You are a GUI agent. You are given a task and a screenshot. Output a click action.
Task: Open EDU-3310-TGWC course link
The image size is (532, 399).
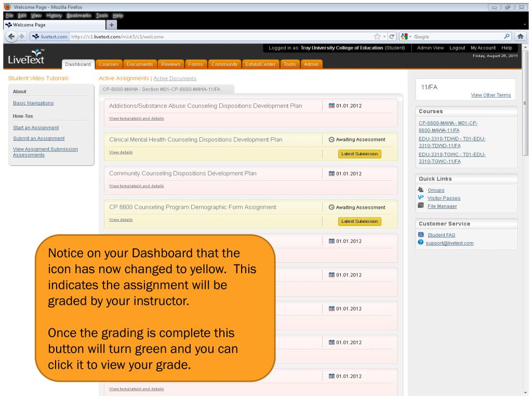click(452, 158)
